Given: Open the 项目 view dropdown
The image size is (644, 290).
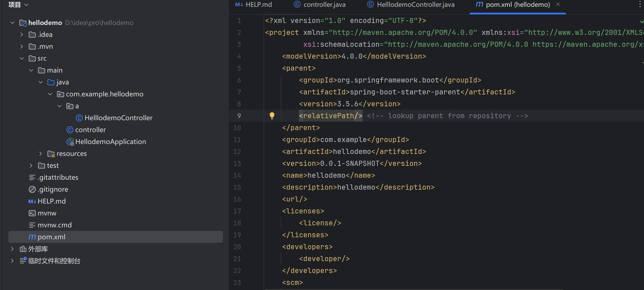Looking at the screenshot, I should [26, 5].
